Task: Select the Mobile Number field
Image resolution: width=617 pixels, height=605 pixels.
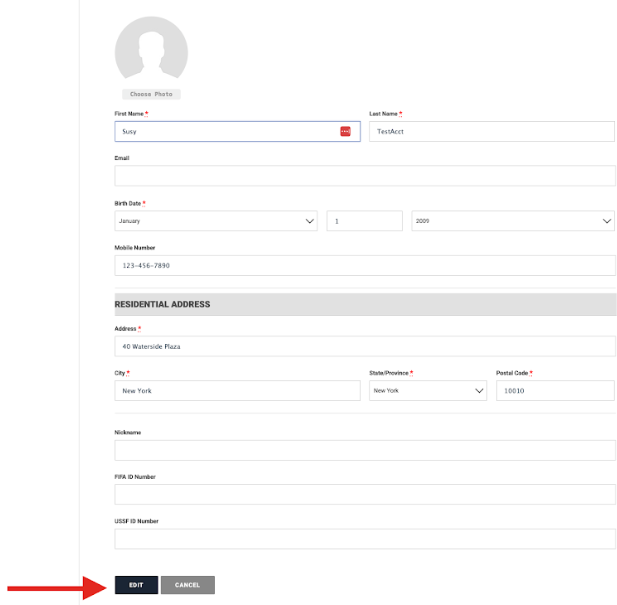Action: [365, 266]
